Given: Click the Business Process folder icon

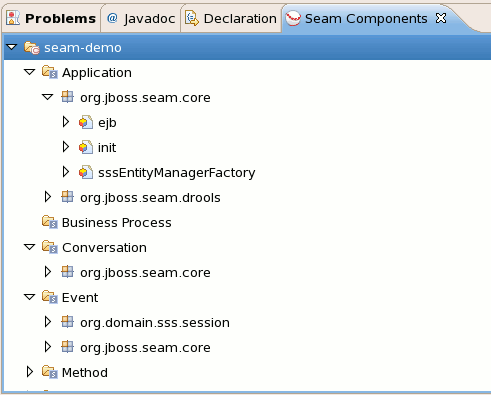Looking at the screenshot, I should coord(50,222).
